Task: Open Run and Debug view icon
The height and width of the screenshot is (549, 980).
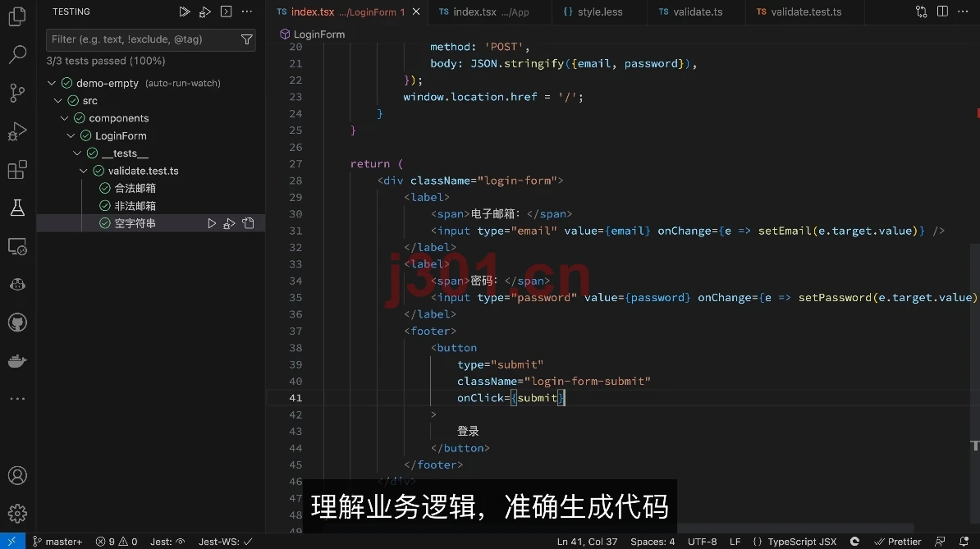Action: click(17, 131)
